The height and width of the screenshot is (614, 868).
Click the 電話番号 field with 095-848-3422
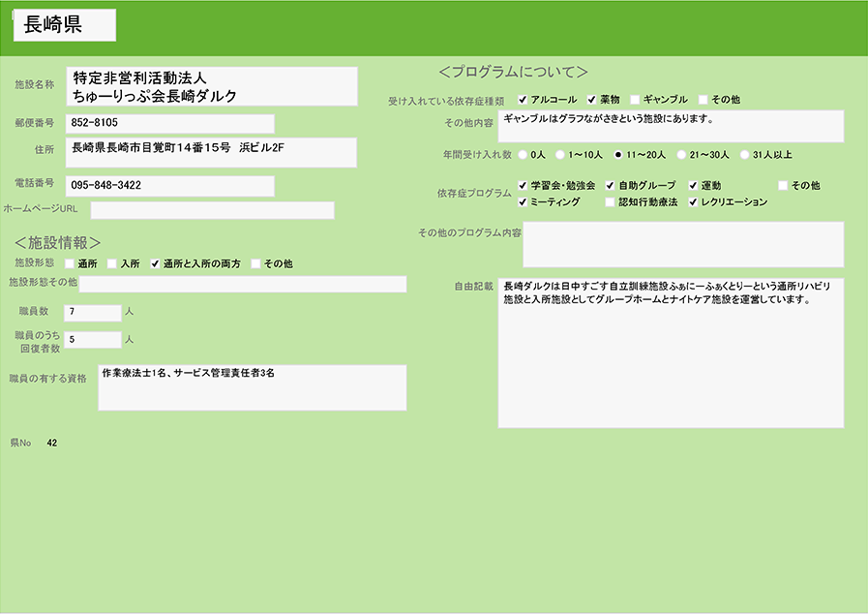coord(170,185)
